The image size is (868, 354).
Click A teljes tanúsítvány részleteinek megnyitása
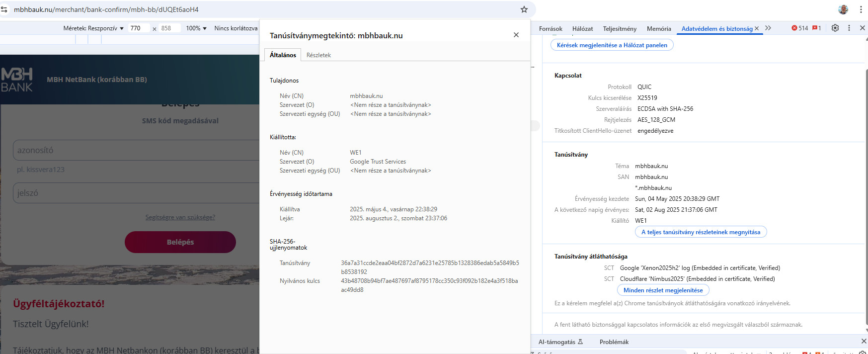(x=701, y=232)
